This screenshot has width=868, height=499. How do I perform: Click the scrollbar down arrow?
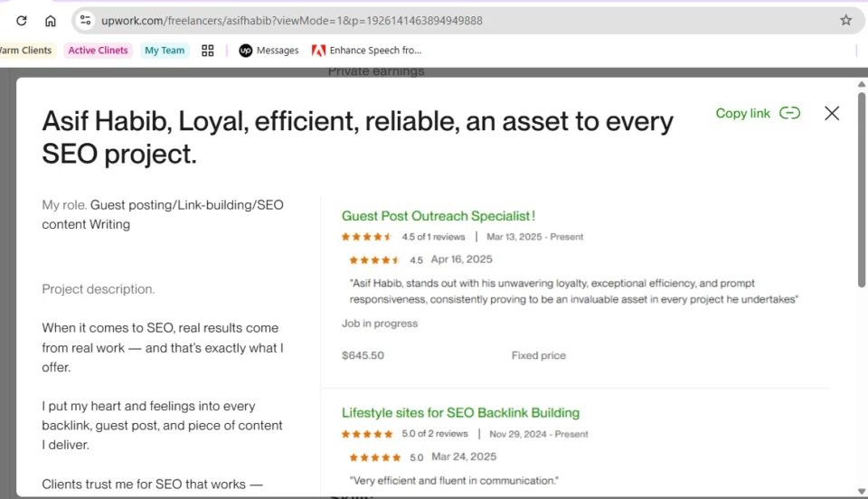click(862, 491)
